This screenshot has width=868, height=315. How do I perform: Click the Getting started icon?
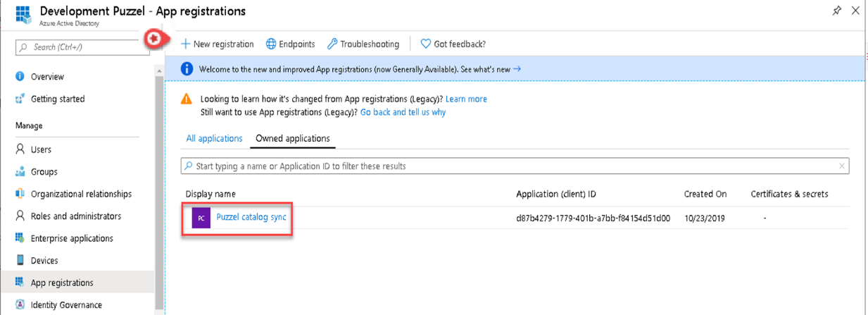click(20, 99)
